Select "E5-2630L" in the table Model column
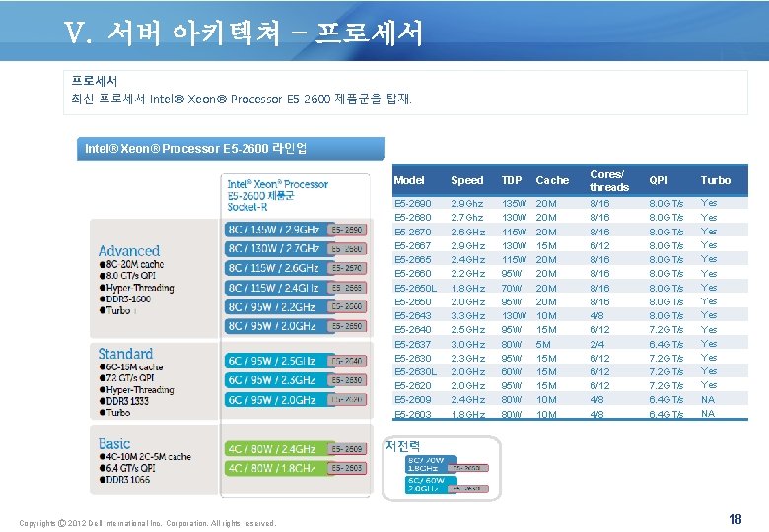The width and height of the screenshot is (769, 532). click(415, 371)
